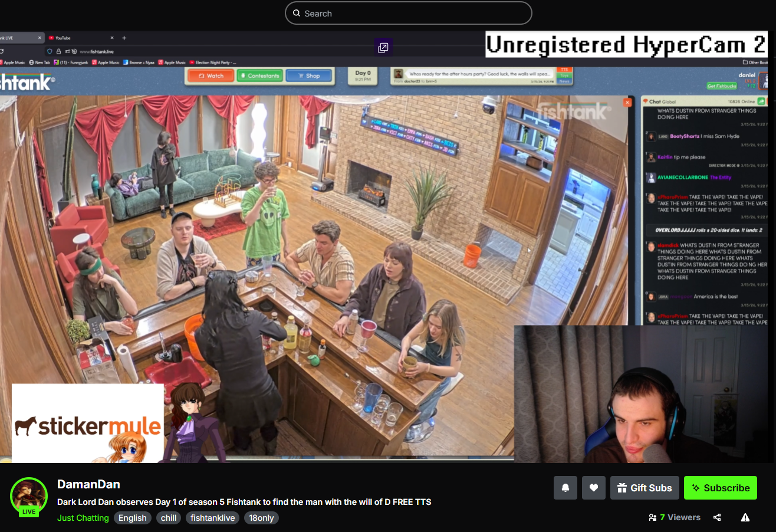Image resolution: width=776 pixels, height=532 pixels.
Task: Click the search magnifier icon
Action: click(x=297, y=13)
